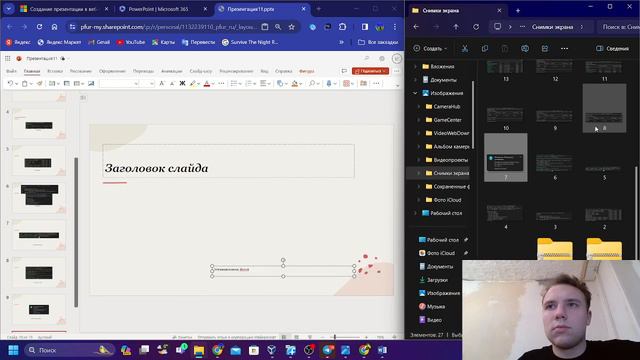Screen dimensions: 640x360
Task: Reload the Chrome page
Action: click(x=39, y=27)
